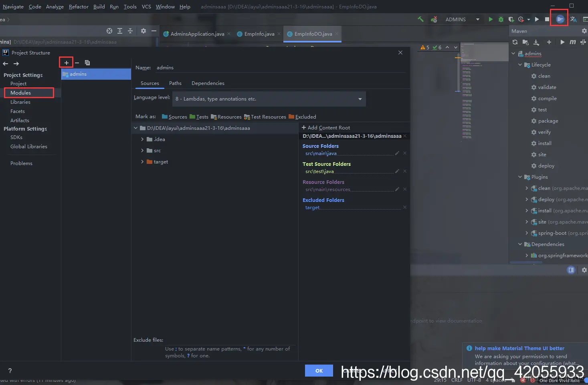Open project tool window gear options
Viewport: 588px width, 385px height.
tap(143, 31)
